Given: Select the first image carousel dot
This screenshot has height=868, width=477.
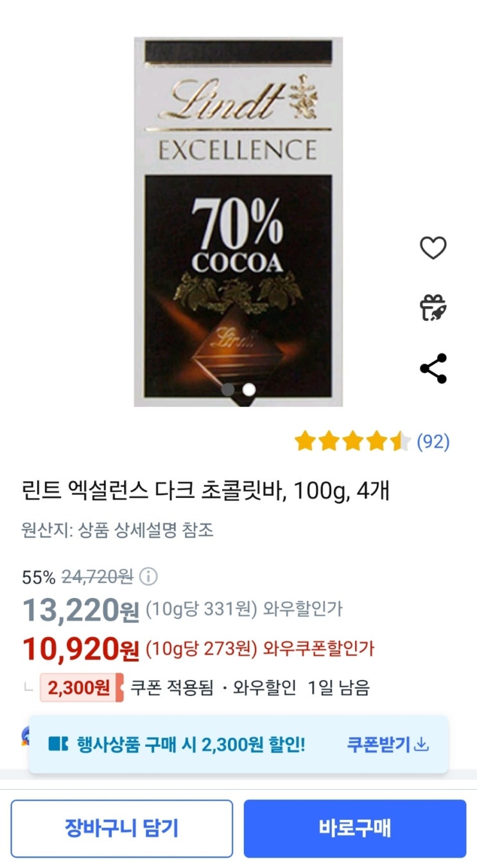Looking at the screenshot, I should click(x=228, y=389).
